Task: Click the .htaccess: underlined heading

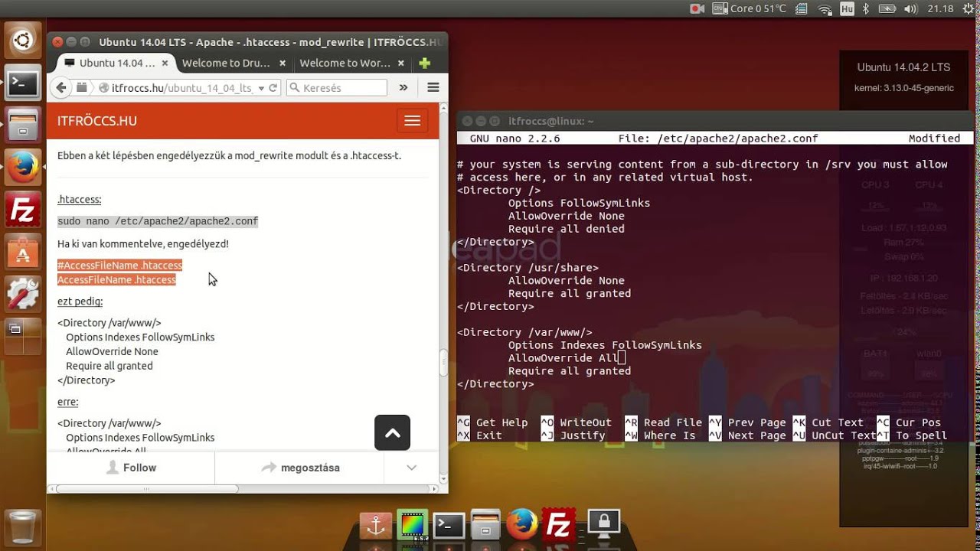Action: [80, 200]
